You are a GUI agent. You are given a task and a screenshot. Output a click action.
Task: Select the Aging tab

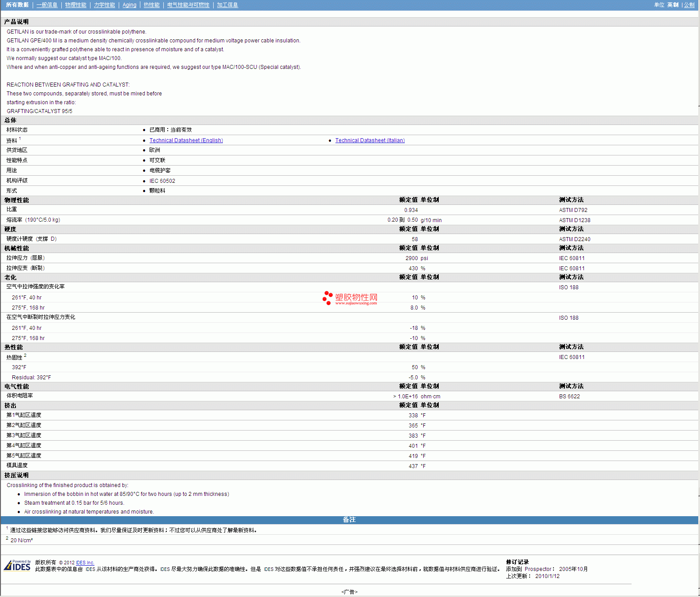coord(129,5)
